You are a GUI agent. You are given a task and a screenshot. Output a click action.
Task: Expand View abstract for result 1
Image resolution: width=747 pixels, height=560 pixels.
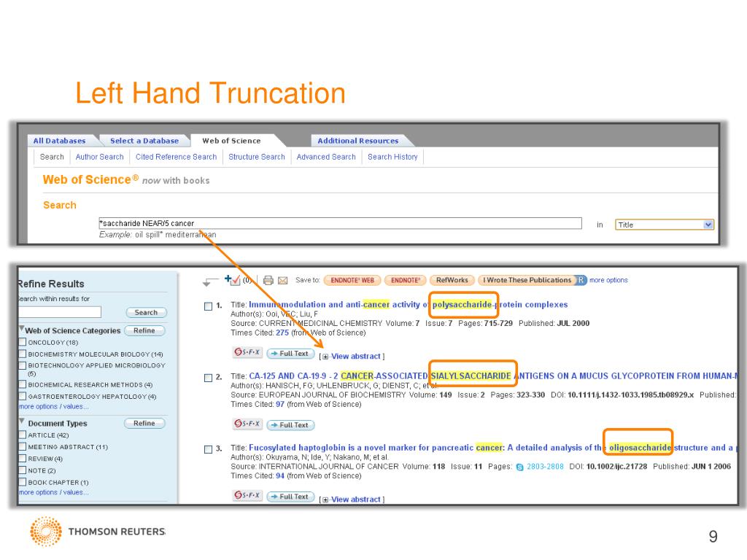353,356
